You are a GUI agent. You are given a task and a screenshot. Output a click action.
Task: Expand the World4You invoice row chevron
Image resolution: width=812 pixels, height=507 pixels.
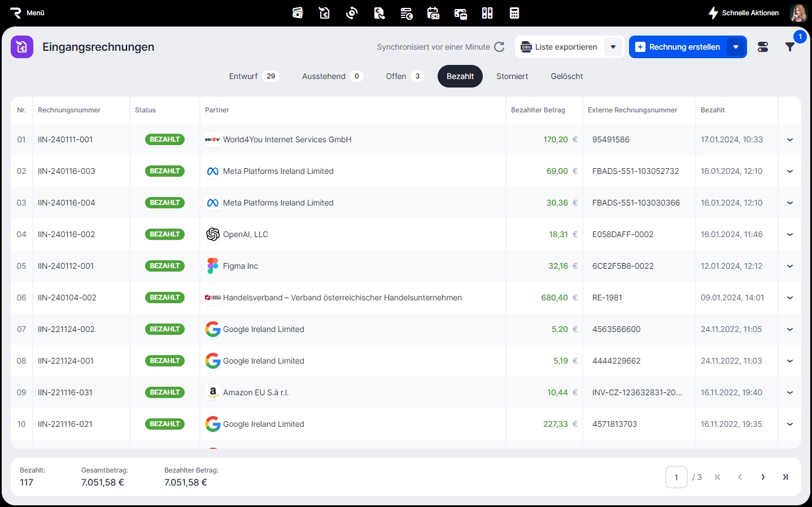pos(790,139)
